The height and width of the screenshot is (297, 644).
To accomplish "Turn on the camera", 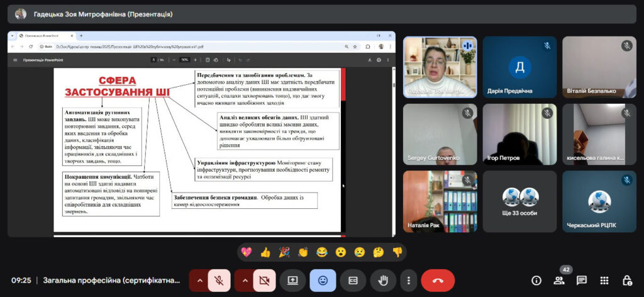I will pos(264,281).
